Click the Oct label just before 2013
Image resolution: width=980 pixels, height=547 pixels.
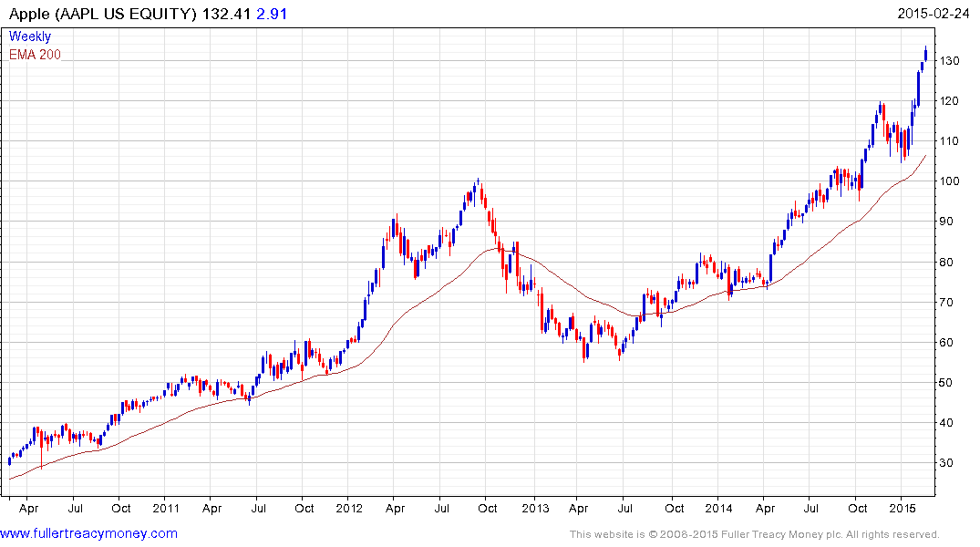click(487, 508)
